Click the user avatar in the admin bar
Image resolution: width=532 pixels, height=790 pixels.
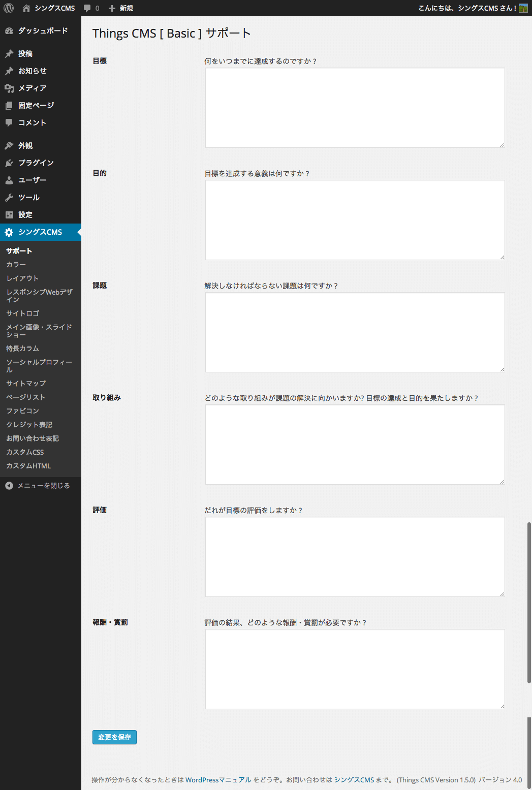click(x=523, y=8)
